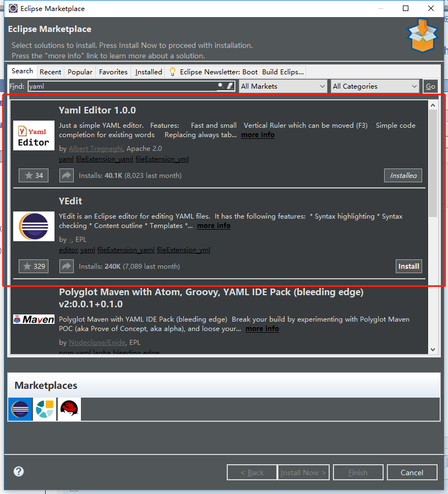Share the Yaml Editor 1.0.0 solution
Viewport: 448px width, 494px height.
(x=67, y=176)
